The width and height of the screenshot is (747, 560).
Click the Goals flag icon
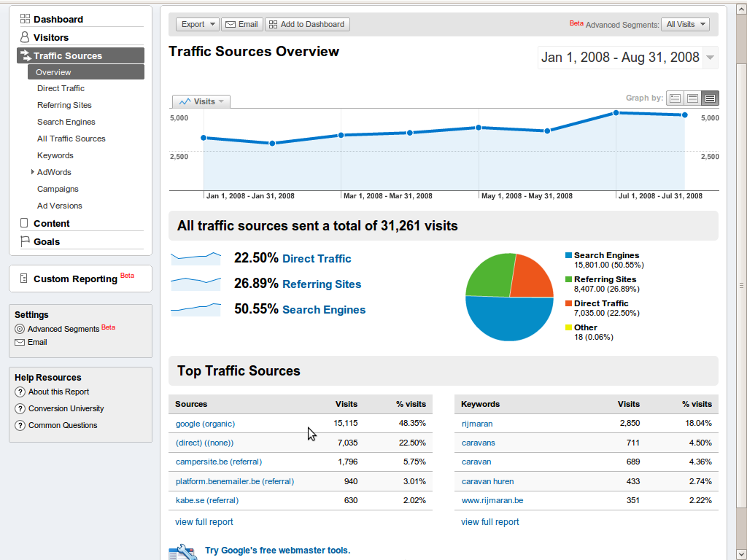coord(25,241)
